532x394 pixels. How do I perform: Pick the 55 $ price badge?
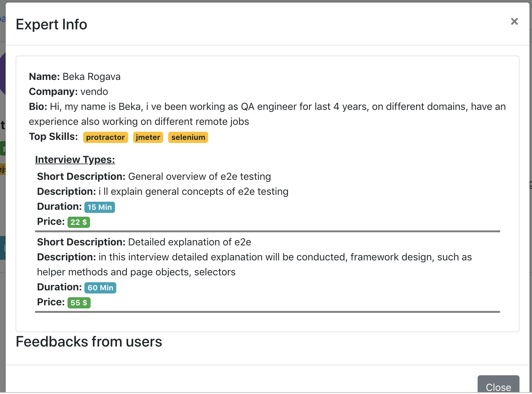point(79,303)
